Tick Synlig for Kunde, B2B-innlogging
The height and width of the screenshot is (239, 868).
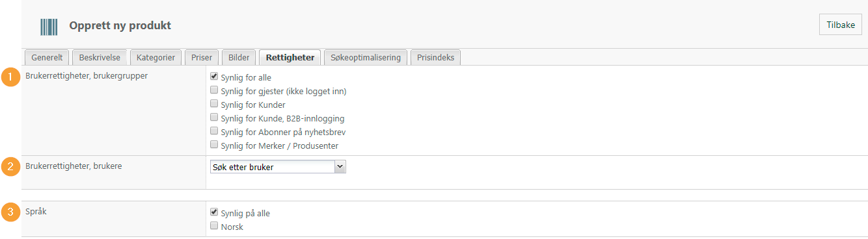(x=214, y=118)
